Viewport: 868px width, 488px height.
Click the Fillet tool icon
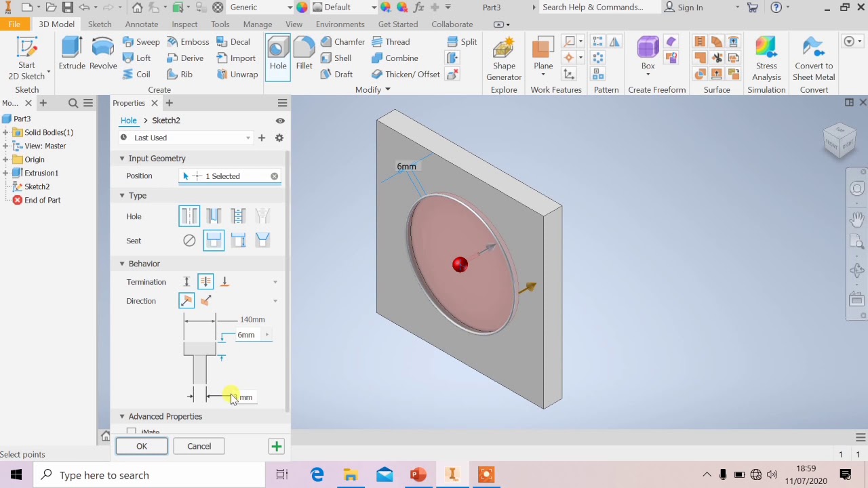click(304, 54)
